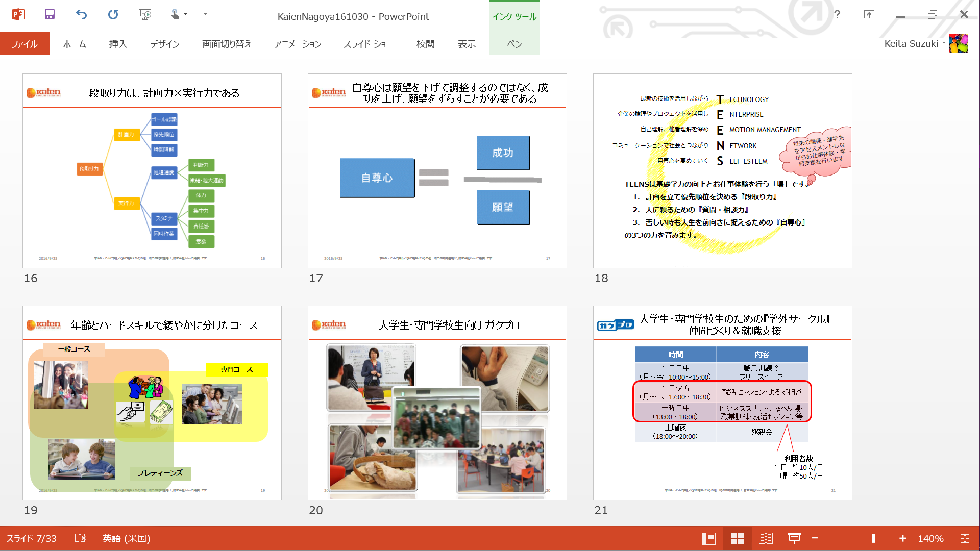Open PowerPoint Help question mark
980x551 pixels.
tap(837, 14)
